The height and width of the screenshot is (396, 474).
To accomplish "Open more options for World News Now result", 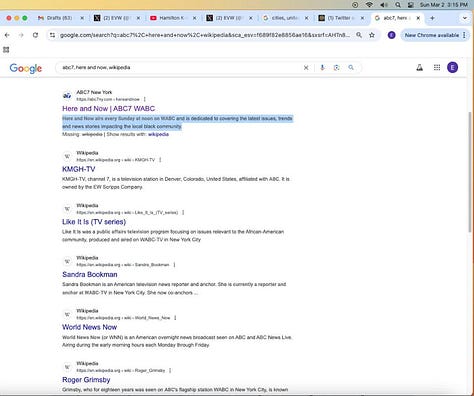I will click(x=175, y=318).
